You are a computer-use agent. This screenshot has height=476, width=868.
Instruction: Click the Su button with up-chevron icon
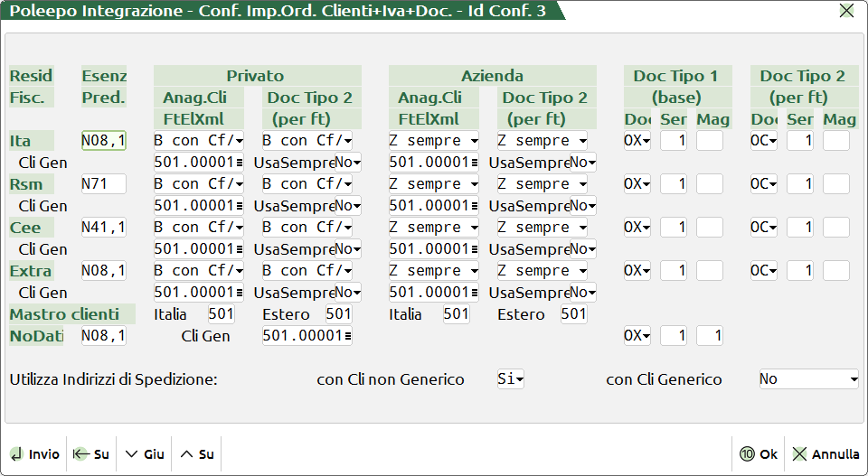pos(197,454)
